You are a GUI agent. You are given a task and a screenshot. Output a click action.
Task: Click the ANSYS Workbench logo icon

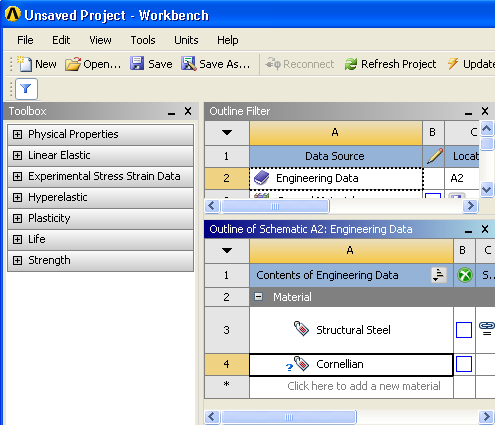[x=13, y=14]
